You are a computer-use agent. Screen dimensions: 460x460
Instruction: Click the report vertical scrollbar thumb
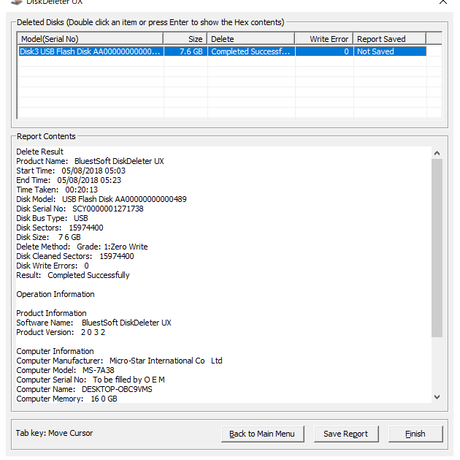coord(437,248)
